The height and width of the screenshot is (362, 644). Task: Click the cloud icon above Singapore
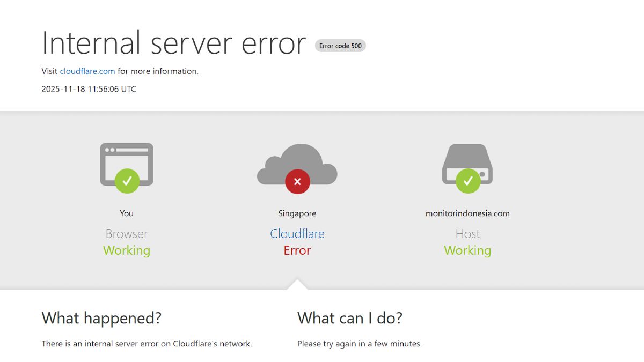coord(297,164)
